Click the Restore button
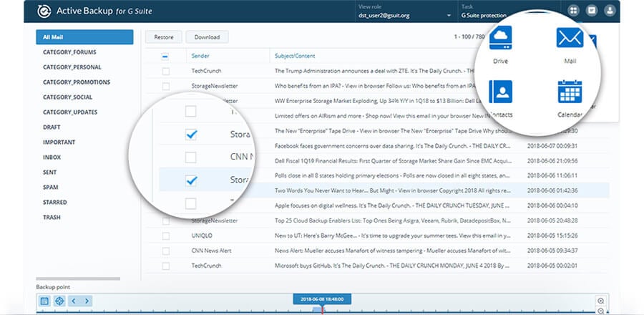The image size is (644, 315). [x=163, y=37]
